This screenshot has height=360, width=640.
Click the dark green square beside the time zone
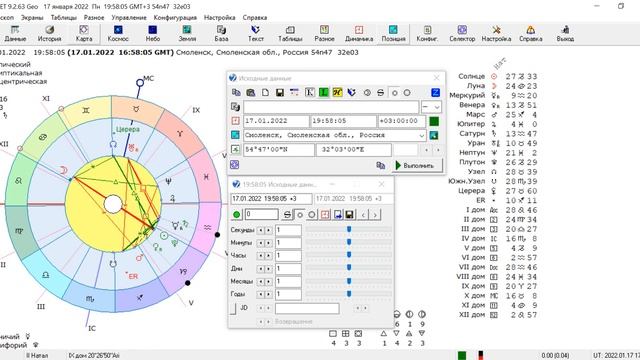pyautogui.click(x=434, y=121)
